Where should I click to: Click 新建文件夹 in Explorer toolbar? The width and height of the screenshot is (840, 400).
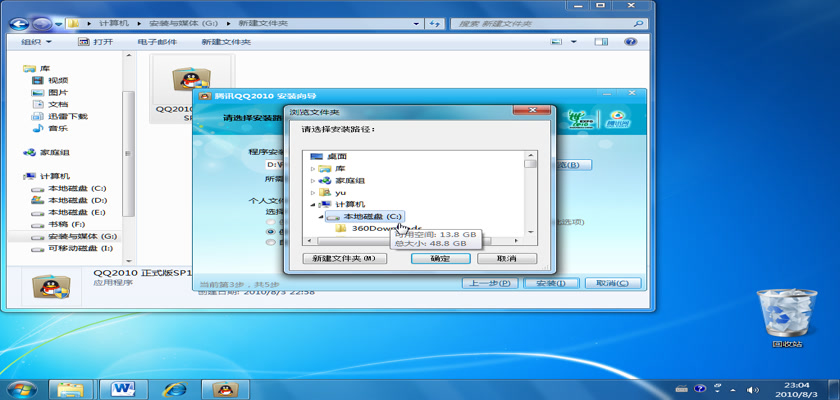[225, 42]
